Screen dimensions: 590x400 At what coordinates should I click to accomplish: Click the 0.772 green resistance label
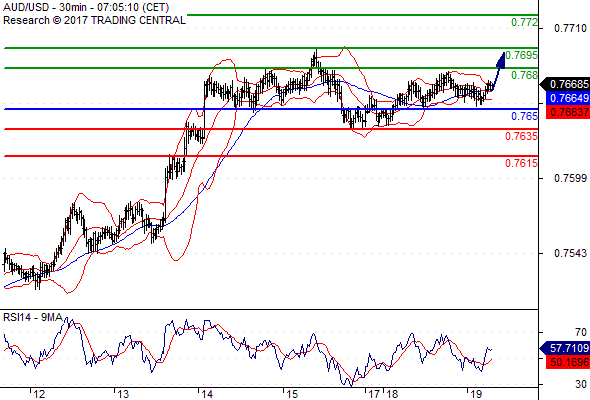(524, 22)
